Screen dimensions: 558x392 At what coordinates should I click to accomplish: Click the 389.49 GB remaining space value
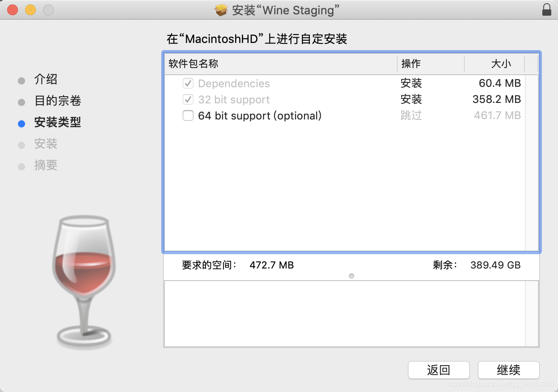tap(495, 265)
